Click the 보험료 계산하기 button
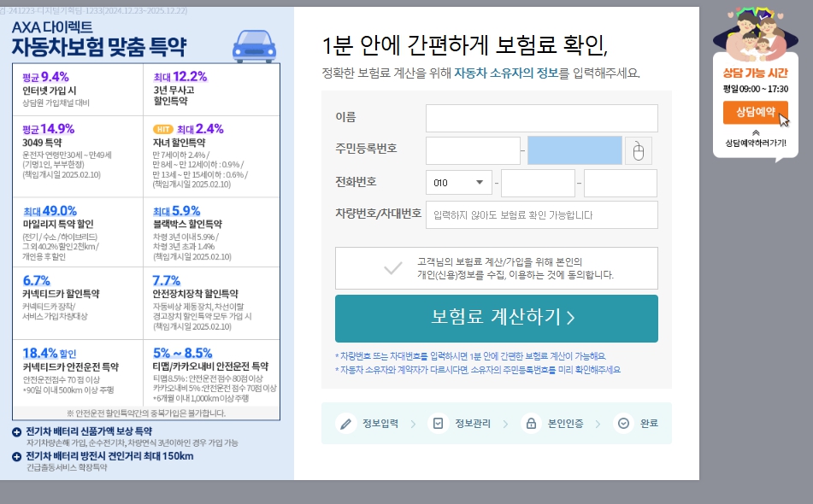The image size is (813, 504). (496, 319)
